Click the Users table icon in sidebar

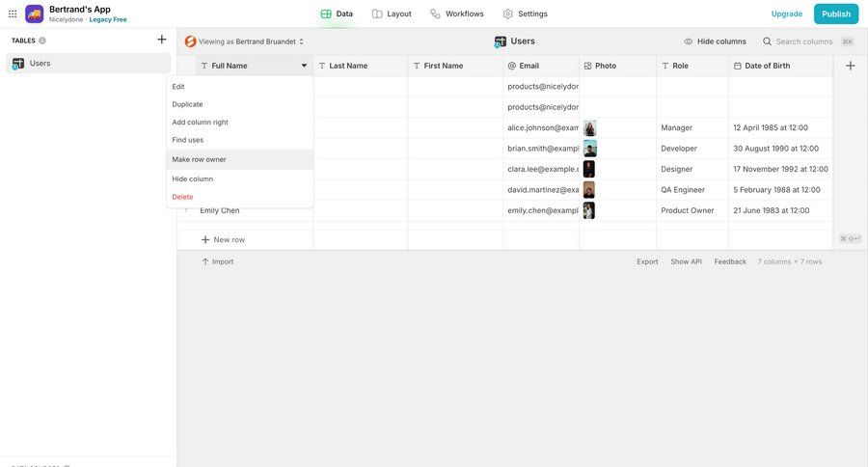(x=17, y=64)
